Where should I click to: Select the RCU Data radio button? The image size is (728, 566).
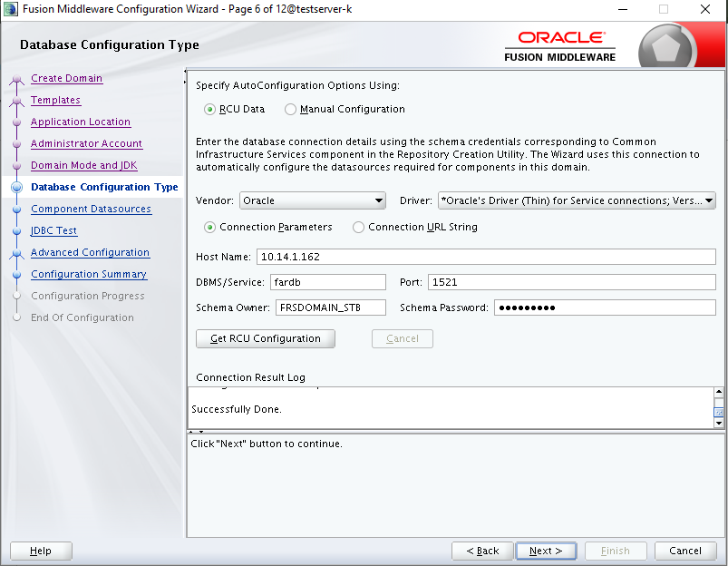coord(209,109)
